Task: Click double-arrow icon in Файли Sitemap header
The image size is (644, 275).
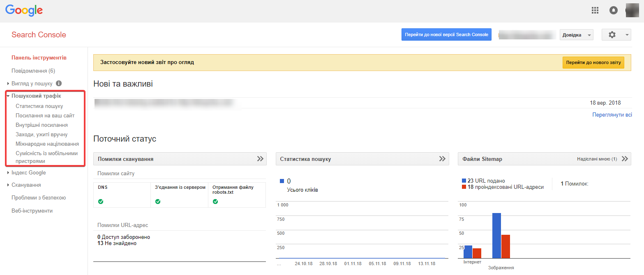Action: (x=625, y=159)
